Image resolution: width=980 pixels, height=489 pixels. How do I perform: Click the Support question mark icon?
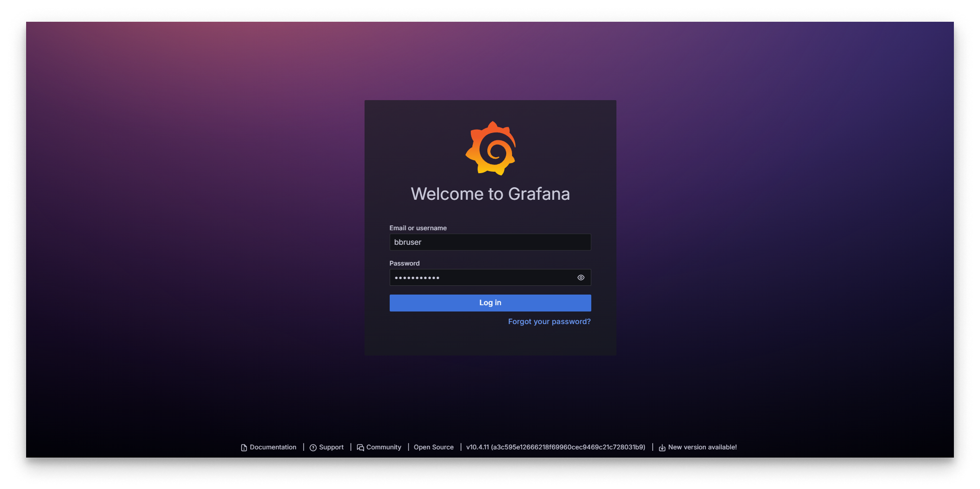pyautogui.click(x=313, y=447)
